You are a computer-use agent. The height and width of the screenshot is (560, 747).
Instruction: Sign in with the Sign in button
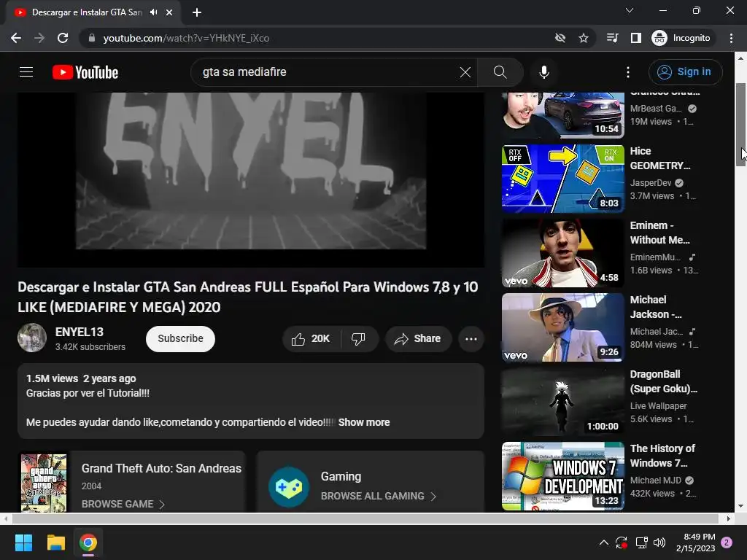pyautogui.click(x=685, y=72)
